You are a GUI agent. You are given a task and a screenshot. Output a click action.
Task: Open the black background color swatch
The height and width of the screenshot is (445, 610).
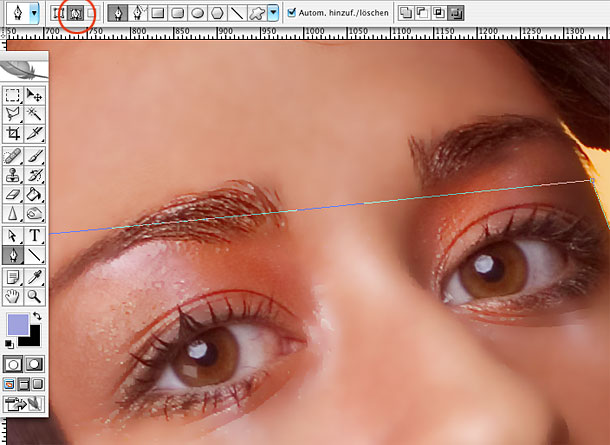33,338
